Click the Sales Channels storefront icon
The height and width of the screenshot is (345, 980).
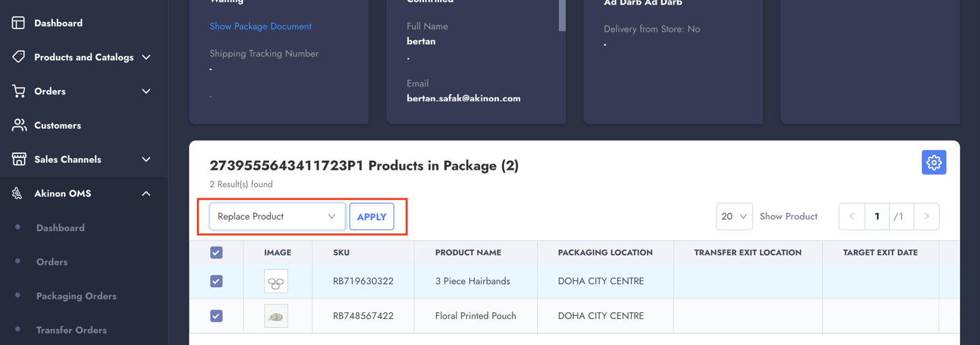pyautogui.click(x=18, y=160)
